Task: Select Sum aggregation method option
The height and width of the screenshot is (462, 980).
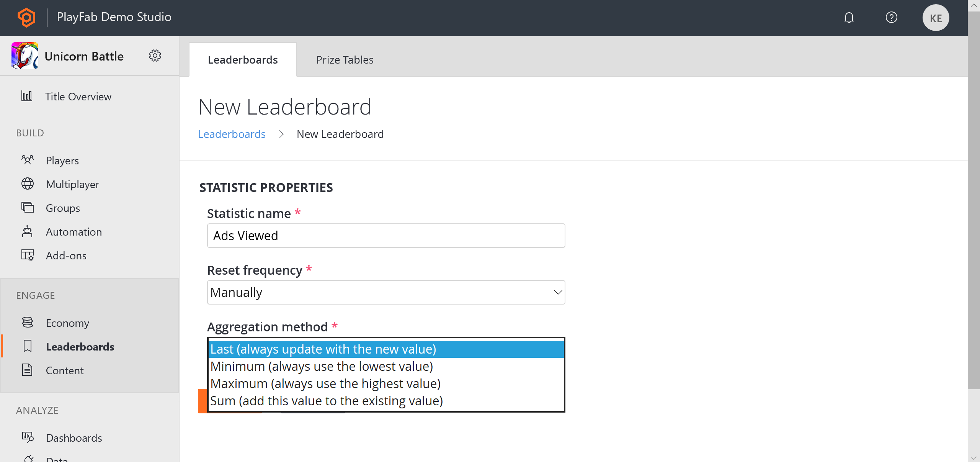Action: coord(326,401)
